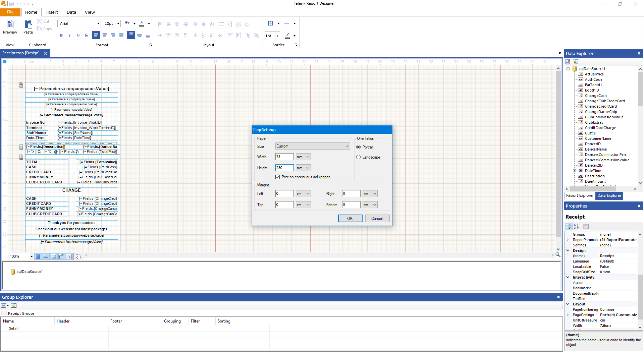Image resolution: width=644 pixels, height=352 pixels.
Task: Refresh the Data Explorer
Action: [576, 62]
